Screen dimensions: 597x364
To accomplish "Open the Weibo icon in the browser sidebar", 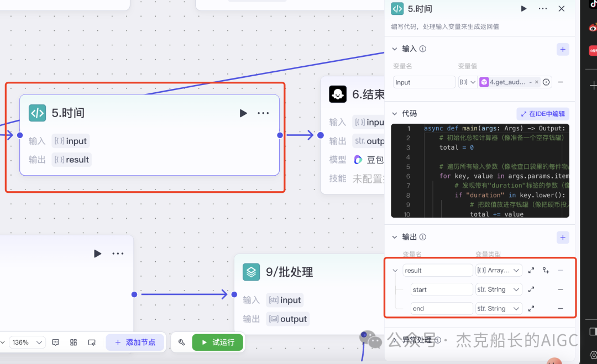I will [593, 28].
